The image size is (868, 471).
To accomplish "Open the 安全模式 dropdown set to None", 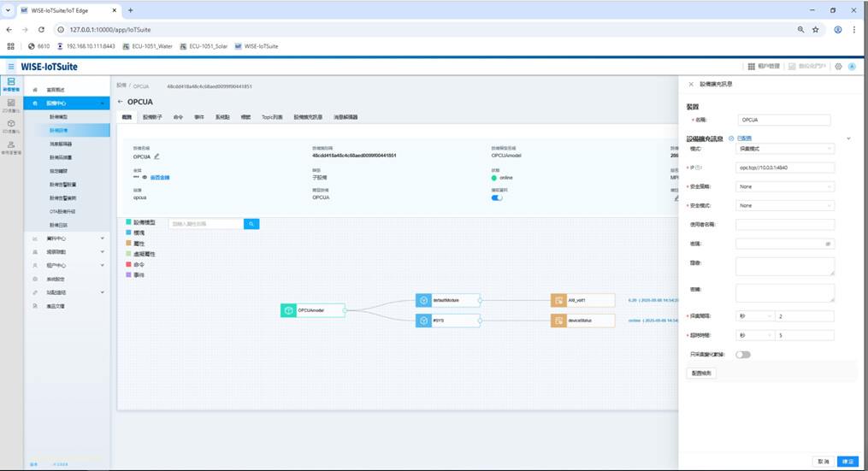I will [x=785, y=205].
